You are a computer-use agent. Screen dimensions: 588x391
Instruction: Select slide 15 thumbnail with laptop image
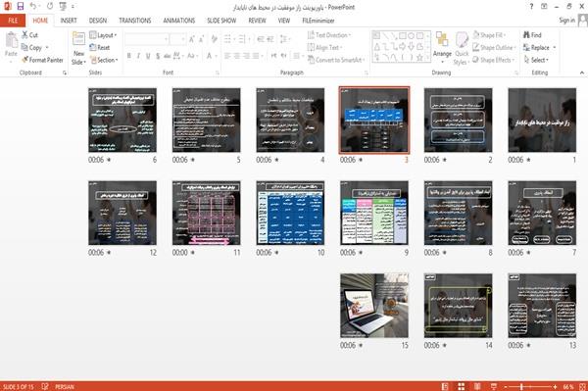pyautogui.click(x=374, y=306)
